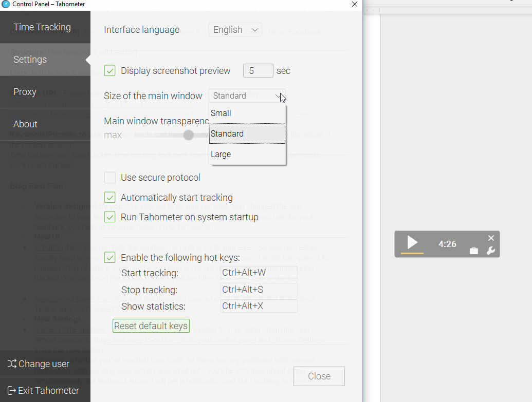Open the briefcase icon on widget

[x=473, y=251]
